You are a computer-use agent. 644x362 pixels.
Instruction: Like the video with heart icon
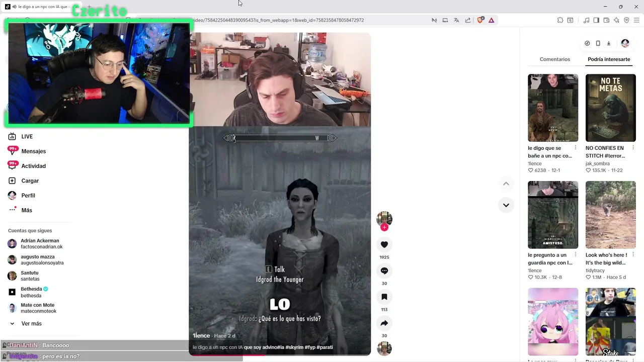pos(384,244)
